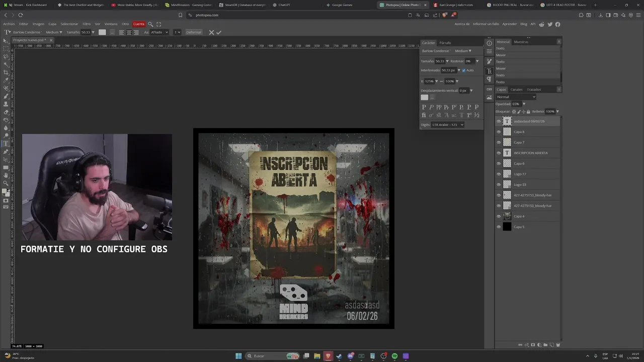Expand the Afilado anti-aliasing dropdown

159,32
